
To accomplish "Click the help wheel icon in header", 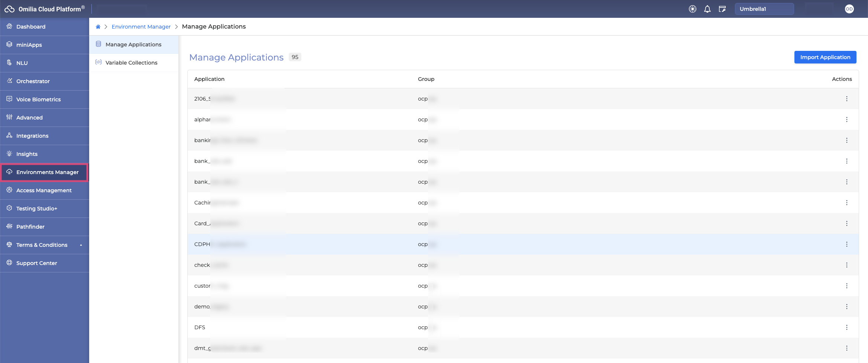I will pyautogui.click(x=692, y=9).
